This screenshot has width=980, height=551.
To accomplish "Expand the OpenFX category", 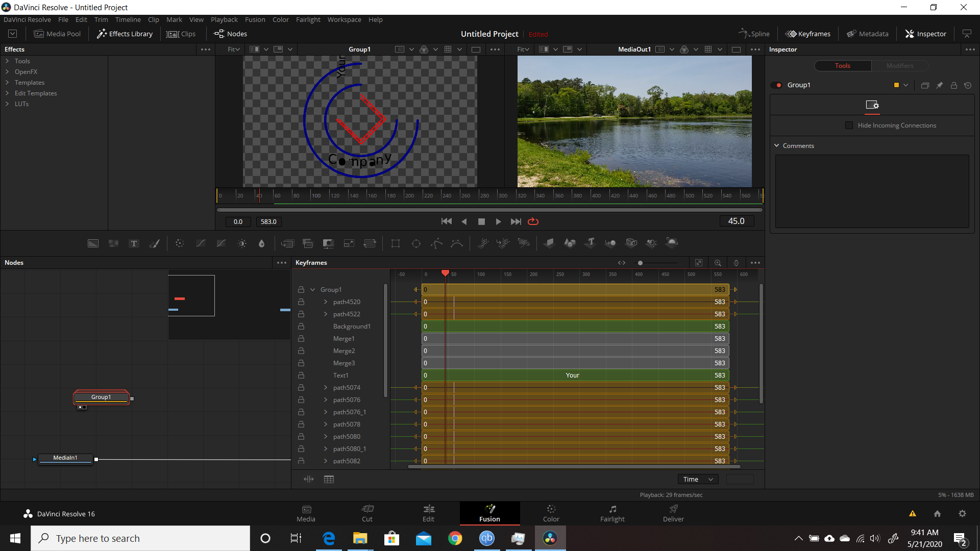I will coord(7,72).
